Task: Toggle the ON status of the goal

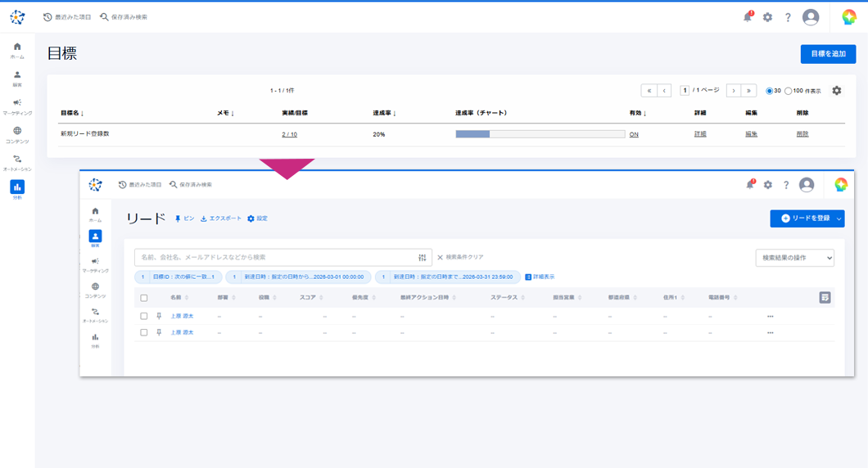Action: [634, 134]
